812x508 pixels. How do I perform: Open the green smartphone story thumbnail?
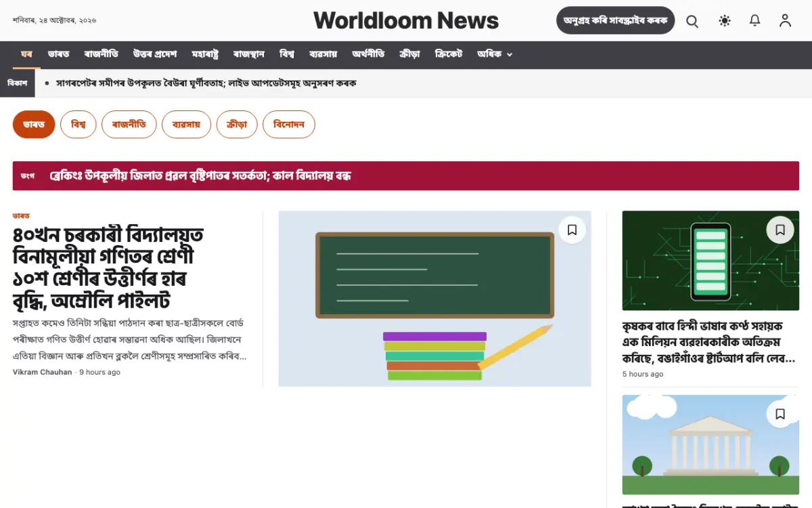pos(710,261)
